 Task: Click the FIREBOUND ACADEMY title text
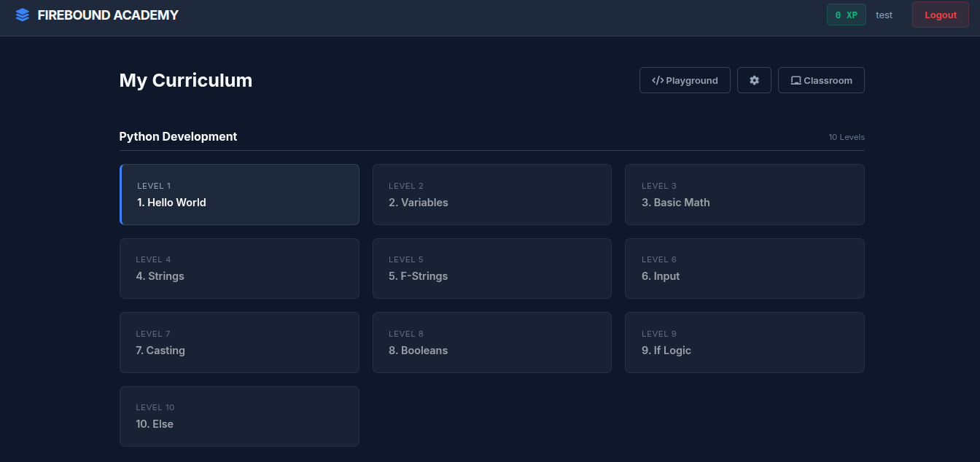(x=108, y=15)
